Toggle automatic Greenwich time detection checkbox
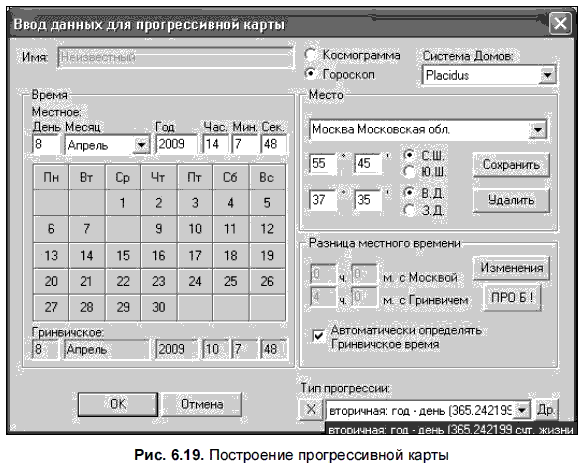 coord(318,336)
